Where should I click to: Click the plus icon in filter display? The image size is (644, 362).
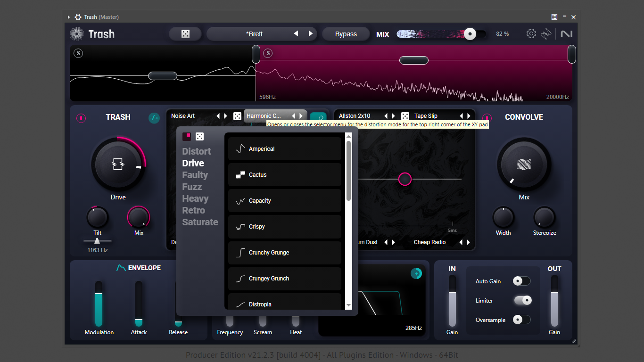pyautogui.click(x=416, y=273)
